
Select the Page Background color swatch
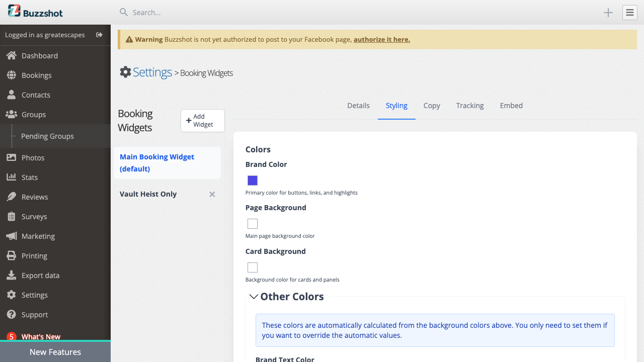tap(253, 224)
